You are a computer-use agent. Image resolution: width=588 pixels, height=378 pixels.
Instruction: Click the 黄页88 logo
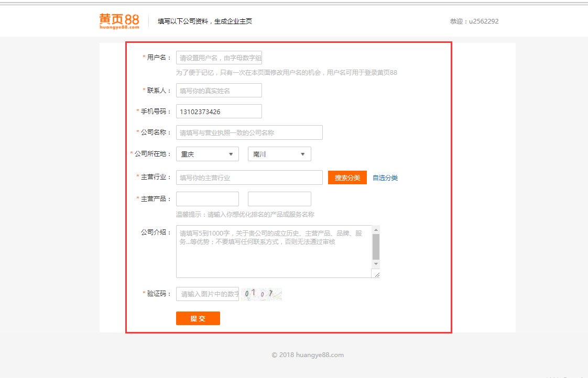point(118,20)
